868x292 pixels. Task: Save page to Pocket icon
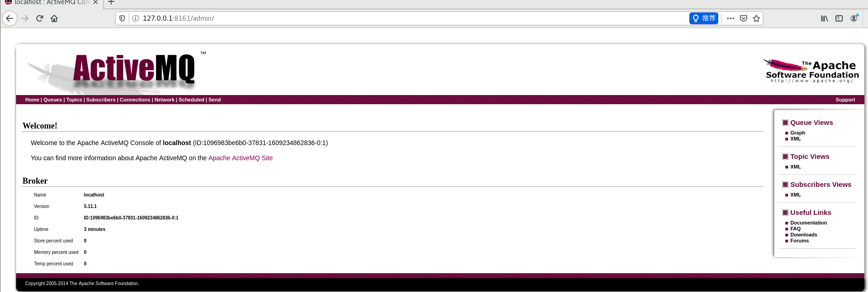point(744,18)
